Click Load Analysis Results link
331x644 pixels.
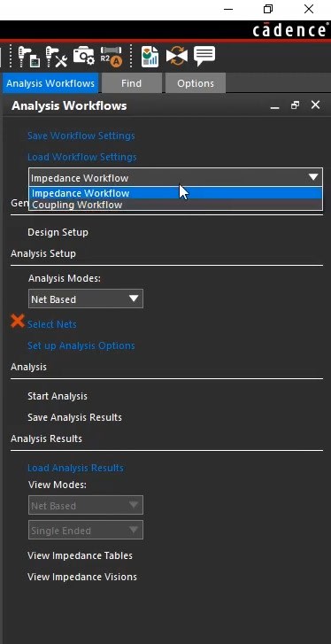click(x=75, y=469)
